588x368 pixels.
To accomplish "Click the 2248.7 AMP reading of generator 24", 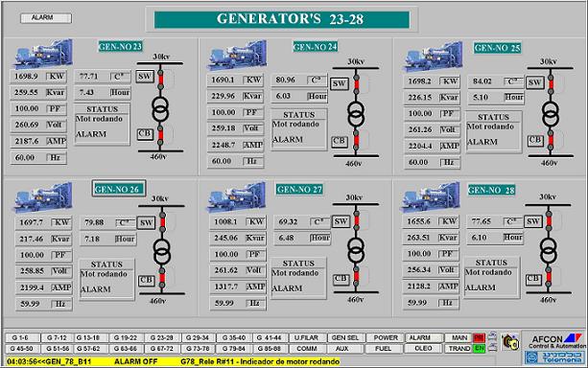I will tap(236, 145).
